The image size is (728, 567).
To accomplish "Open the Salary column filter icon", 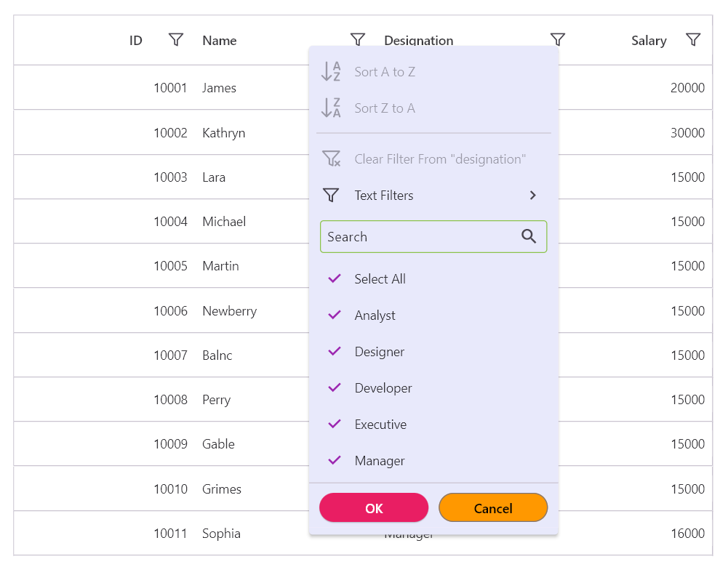I will tap(693, 40).
